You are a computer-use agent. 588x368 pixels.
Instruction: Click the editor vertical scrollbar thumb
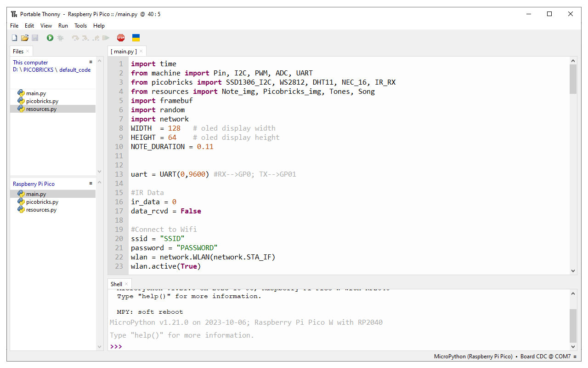coord(573,79)
